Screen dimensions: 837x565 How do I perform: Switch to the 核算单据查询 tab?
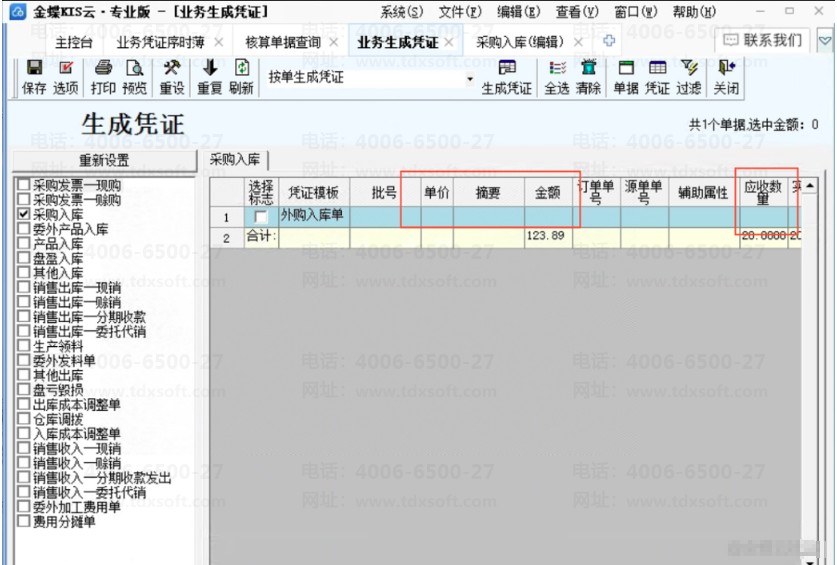click(x=283, y=42)
